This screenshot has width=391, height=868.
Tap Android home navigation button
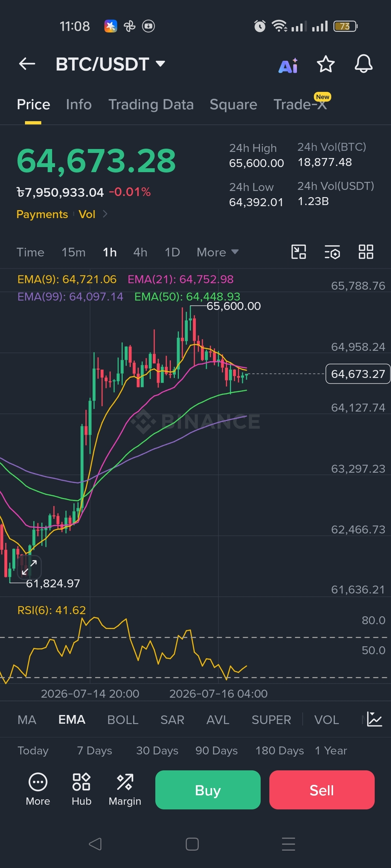click(x=192, y=844)
